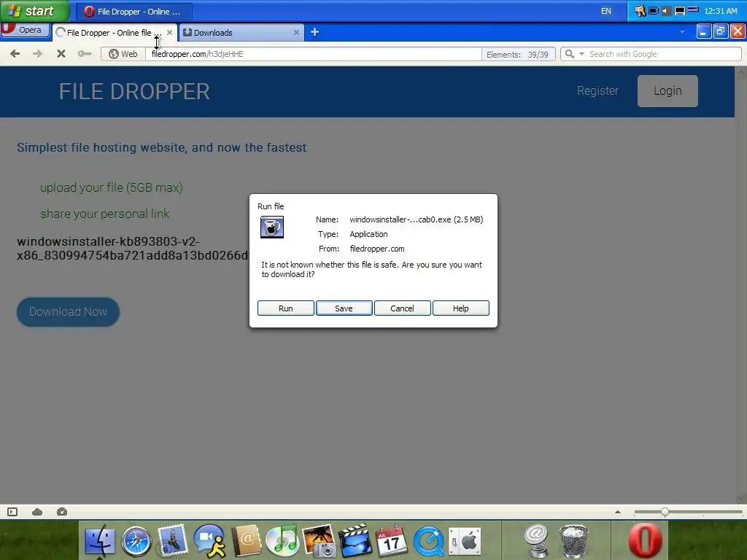Click the windowsinstaller-kb893803-v2 filename text
The height and width of the screenshot is (560, 747).
tap(133, 249)
